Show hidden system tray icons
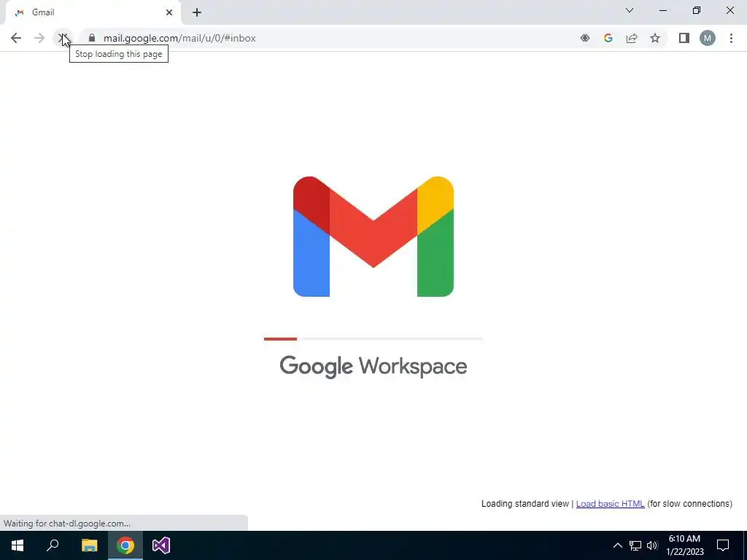The image size is (747, 560). 617,545
